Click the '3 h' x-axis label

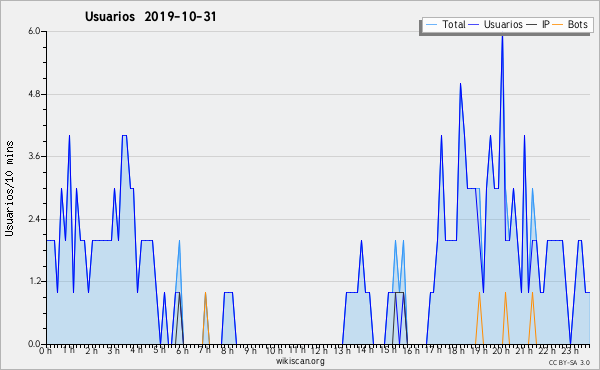point(114,350)
